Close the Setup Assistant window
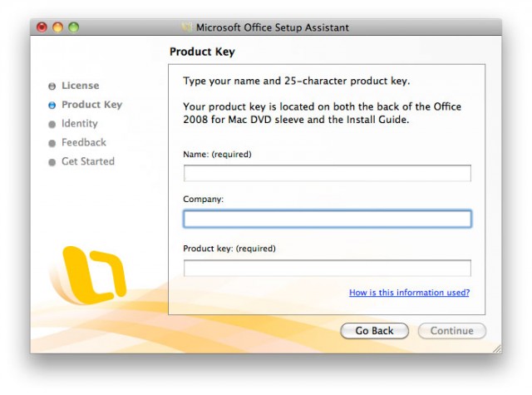 [x=42, y=27]
